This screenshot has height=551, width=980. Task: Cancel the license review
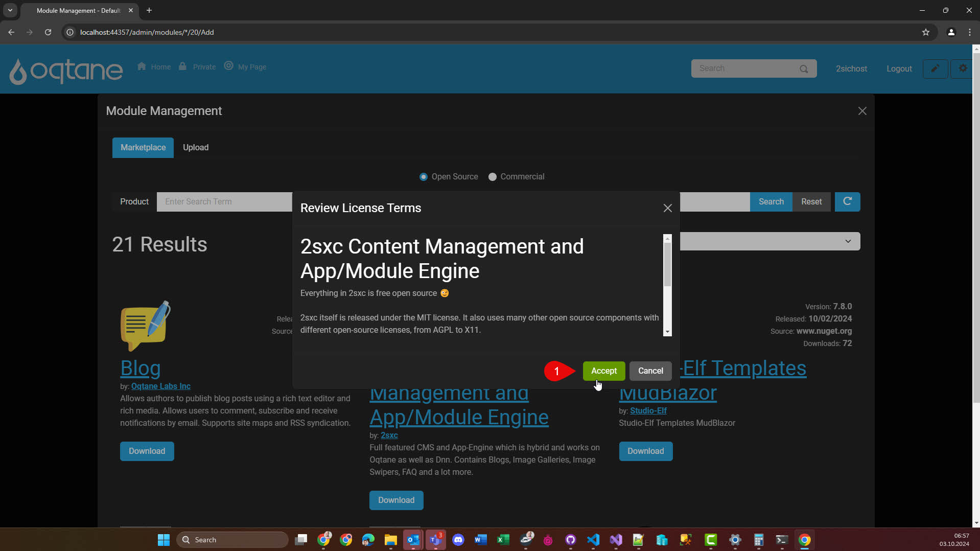tap(650, 371)
